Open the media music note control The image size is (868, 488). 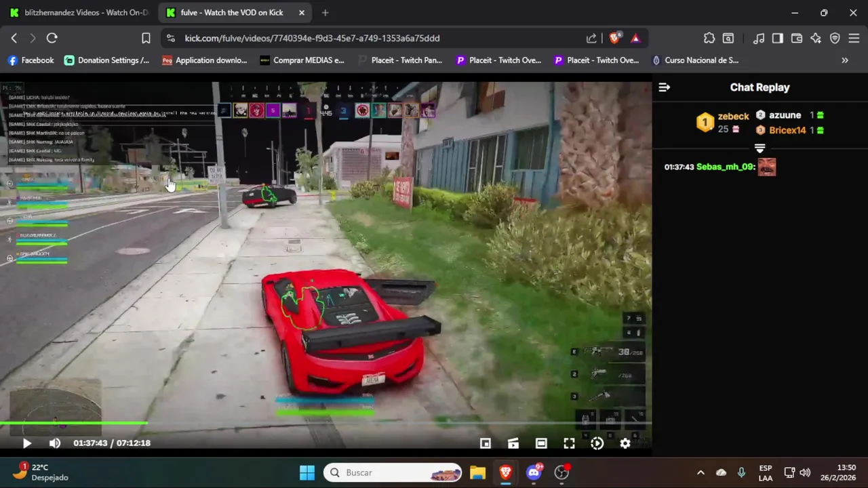759,39
